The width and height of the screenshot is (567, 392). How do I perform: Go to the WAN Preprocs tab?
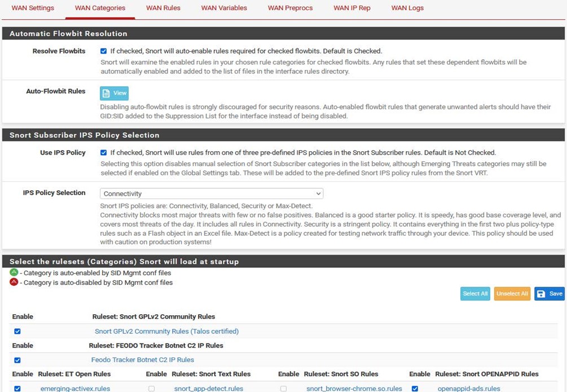290,8
